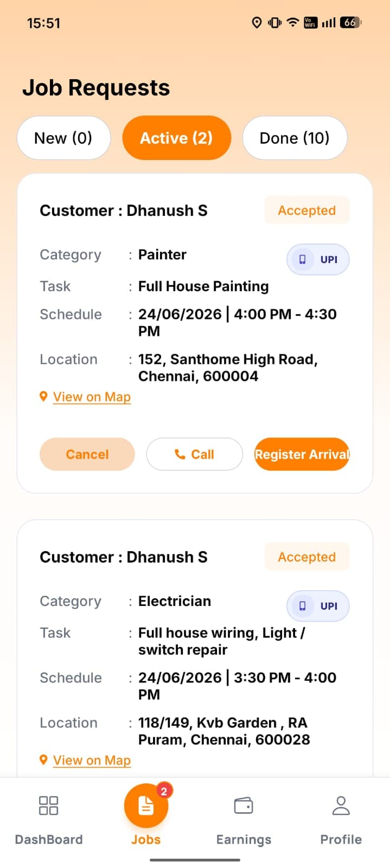Tap the UPI phone icon on Electrician job
The image size is (390, 868).
(x=303, y=606)
